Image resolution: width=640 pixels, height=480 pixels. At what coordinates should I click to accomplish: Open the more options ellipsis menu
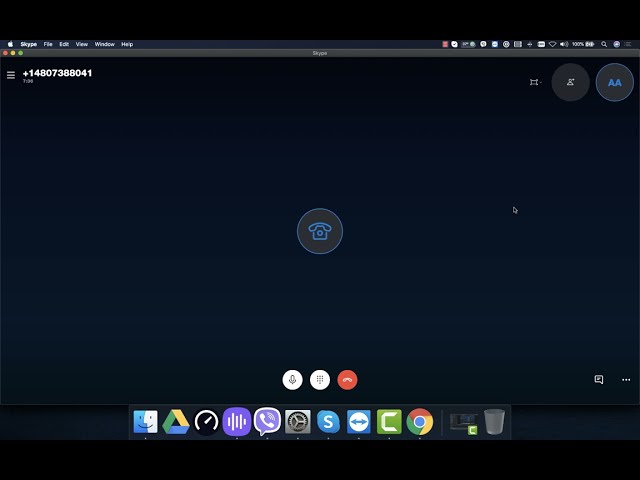(x=626, y=380)
